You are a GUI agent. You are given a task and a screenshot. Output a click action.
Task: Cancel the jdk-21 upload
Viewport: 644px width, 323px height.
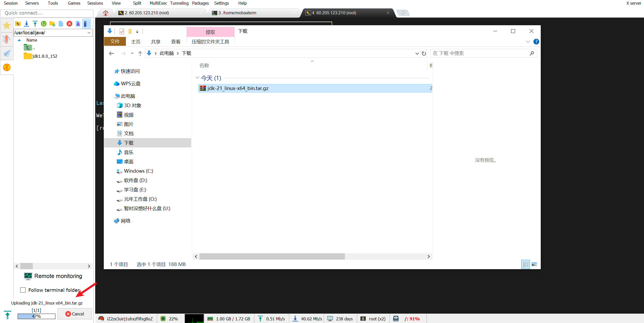click(x=75, y=314)
